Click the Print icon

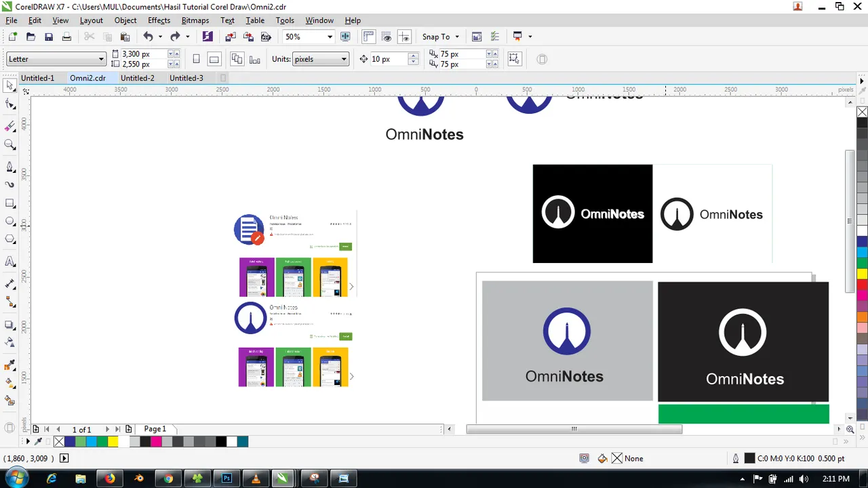coord(66,37)
